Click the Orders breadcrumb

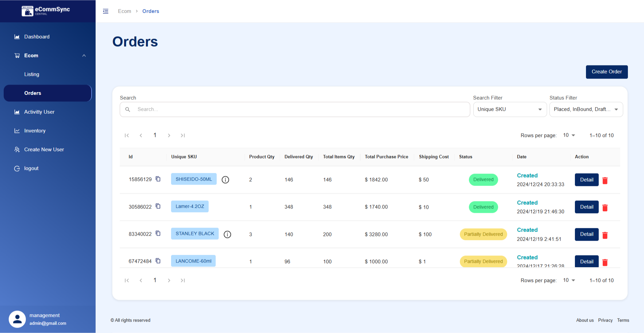click(x=151, y=11)
